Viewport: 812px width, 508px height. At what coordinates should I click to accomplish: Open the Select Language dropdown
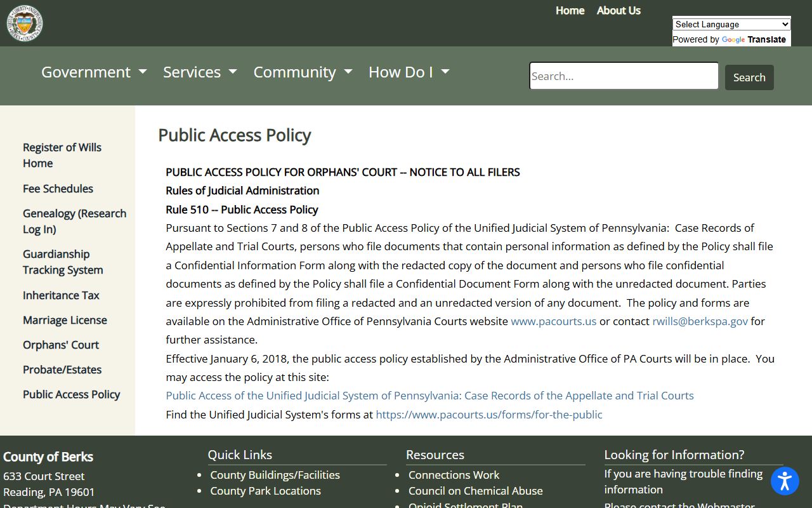tap(731, 24)
